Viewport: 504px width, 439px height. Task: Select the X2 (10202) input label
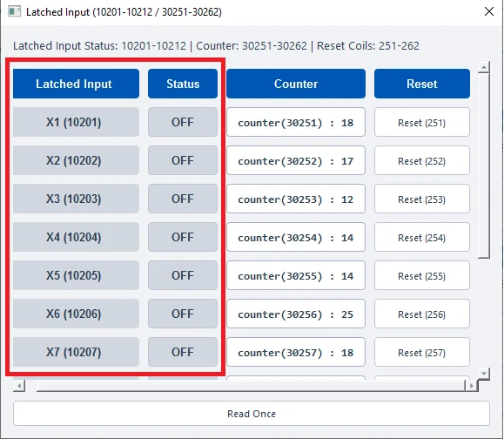point(77,160)
